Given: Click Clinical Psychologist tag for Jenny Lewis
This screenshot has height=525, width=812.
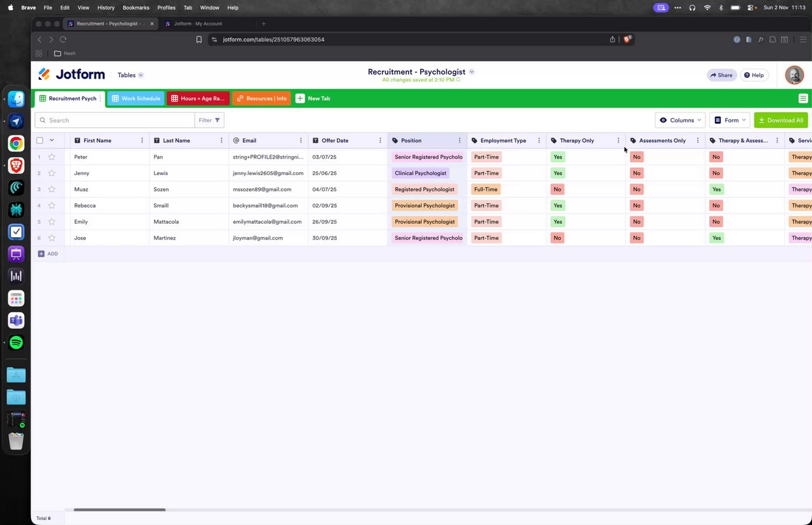Looking at the screenshot, I should pyautogui.click(x=421, y=173).
